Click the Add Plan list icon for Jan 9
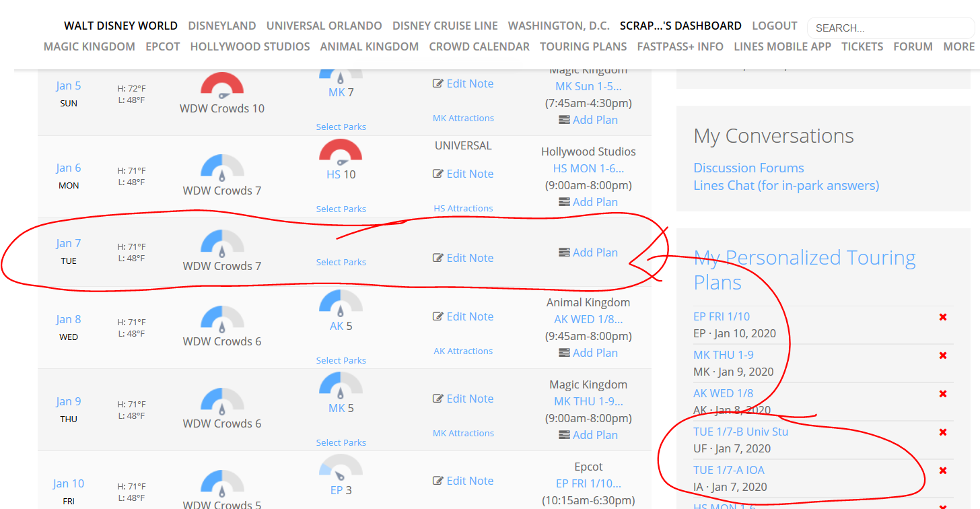 pos(564,435)
